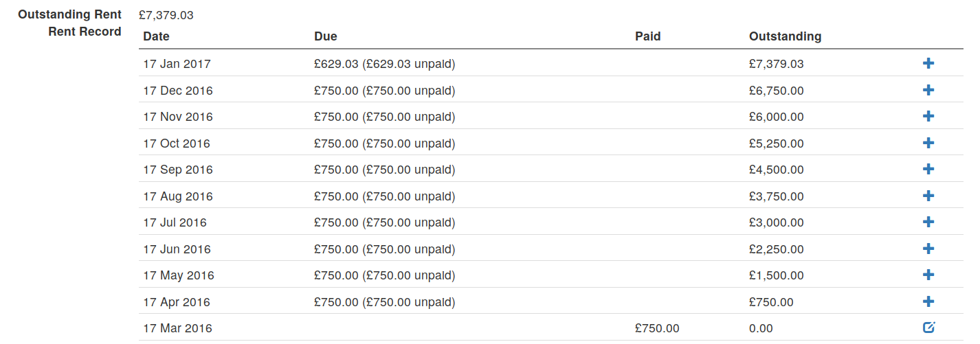The height and width of the screenshot is (344, 980).
Task: Add payment for 17 Dec 2016 rent
Action: (x=928, y=90)
